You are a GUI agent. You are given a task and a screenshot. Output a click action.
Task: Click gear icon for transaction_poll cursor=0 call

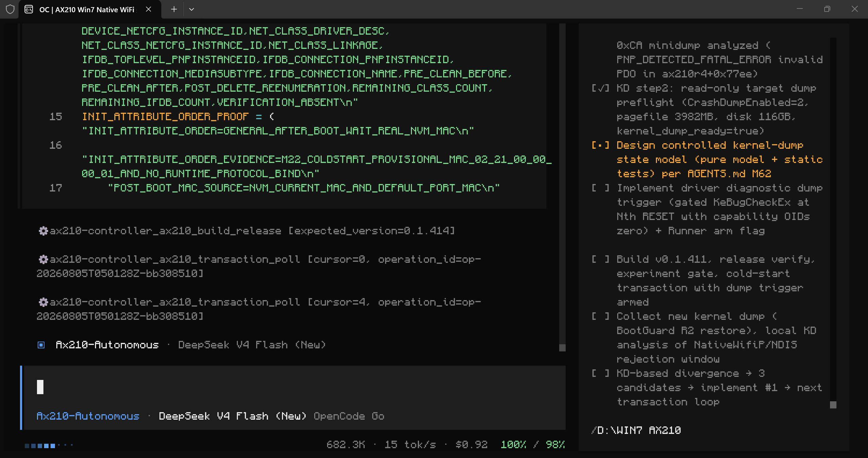point(43,259)
